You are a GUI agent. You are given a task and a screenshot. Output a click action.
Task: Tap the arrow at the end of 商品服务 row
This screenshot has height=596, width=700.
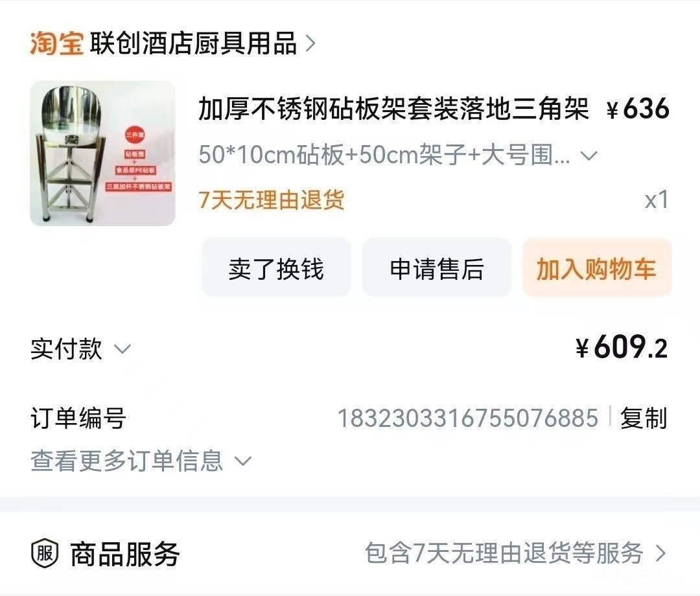pos(660,554)
